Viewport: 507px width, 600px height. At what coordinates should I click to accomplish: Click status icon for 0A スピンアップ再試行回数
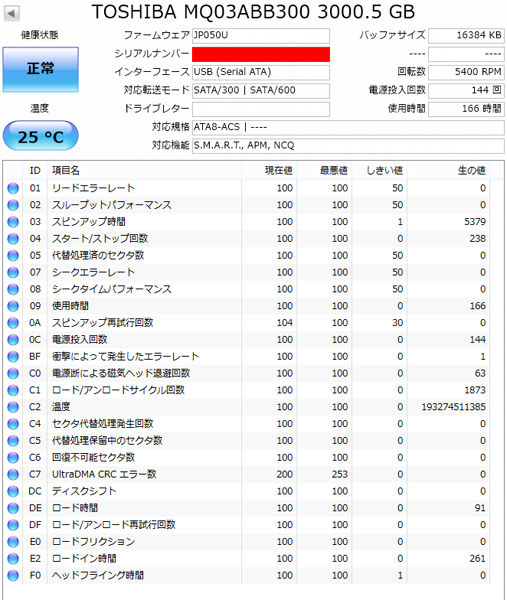coord(13,323)
